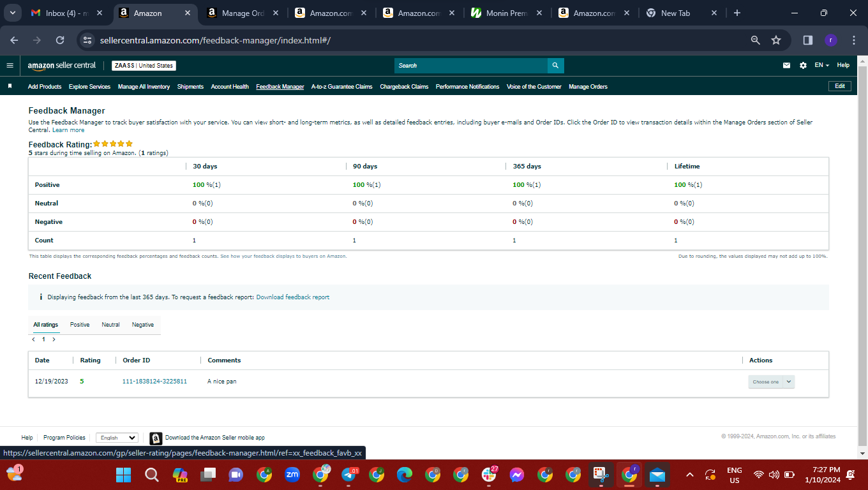Expand the EN language dropdown

coord(821,65)
